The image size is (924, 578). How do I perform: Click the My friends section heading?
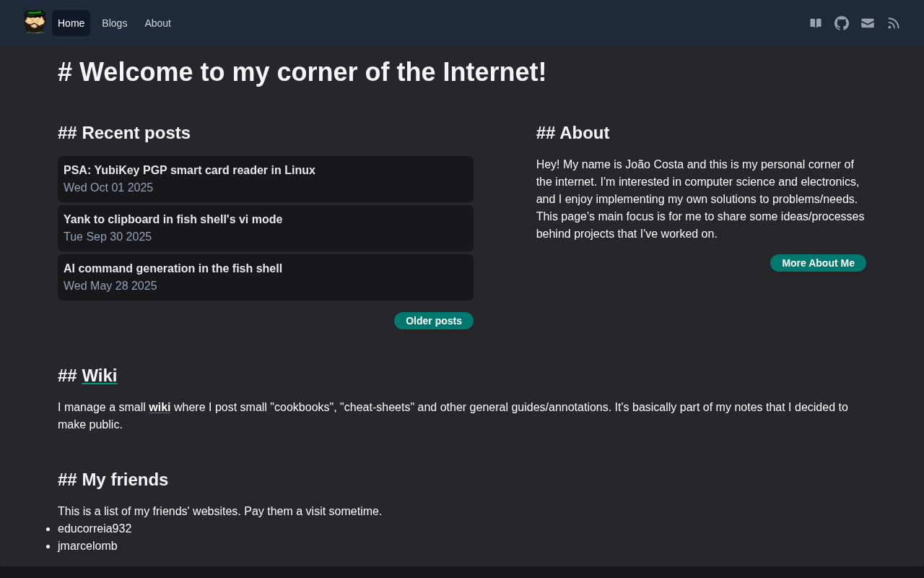coord(113,480)
